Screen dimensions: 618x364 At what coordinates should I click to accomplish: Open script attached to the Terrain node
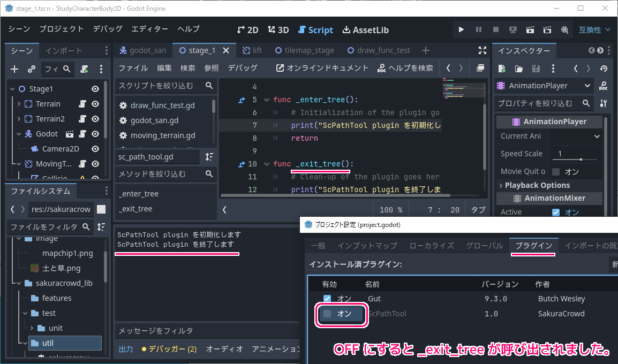82,104
